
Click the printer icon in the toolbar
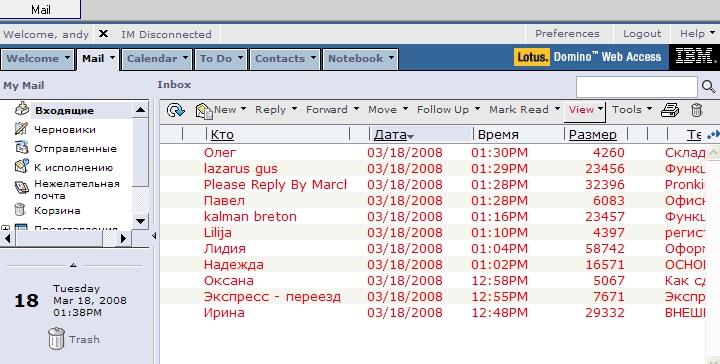[x=670, y=110]
